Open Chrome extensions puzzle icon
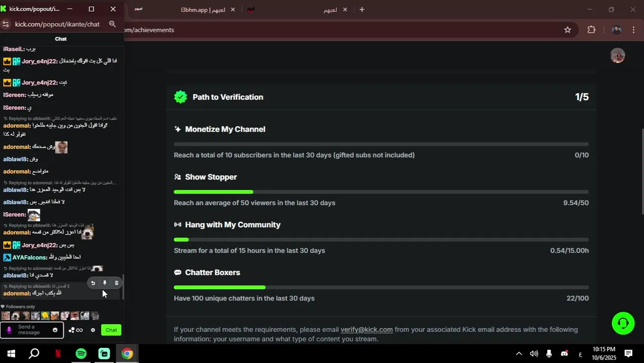This screenshot has height=363, width=644. click(592, 30)
